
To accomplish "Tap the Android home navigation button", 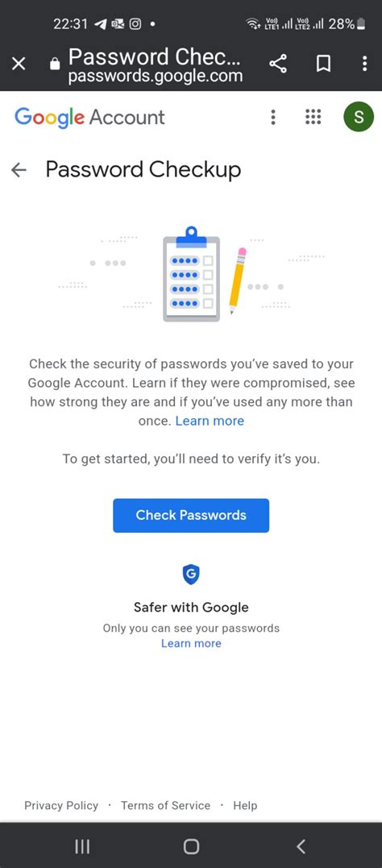I will coord(191,846).
